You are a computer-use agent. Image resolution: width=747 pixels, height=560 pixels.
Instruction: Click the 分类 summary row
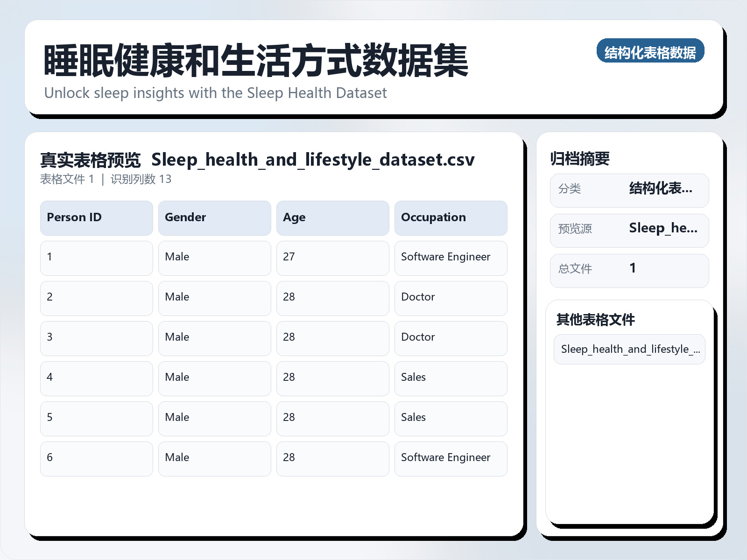point(629,190)
